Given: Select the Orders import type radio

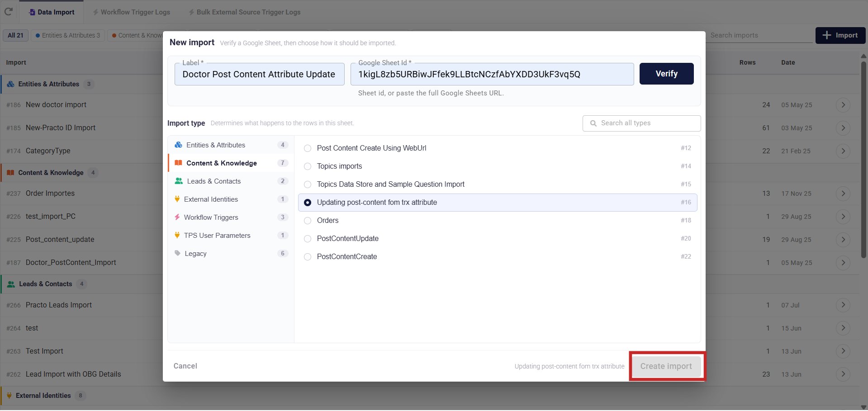Looking at the screenshot, I should (308, 221).
